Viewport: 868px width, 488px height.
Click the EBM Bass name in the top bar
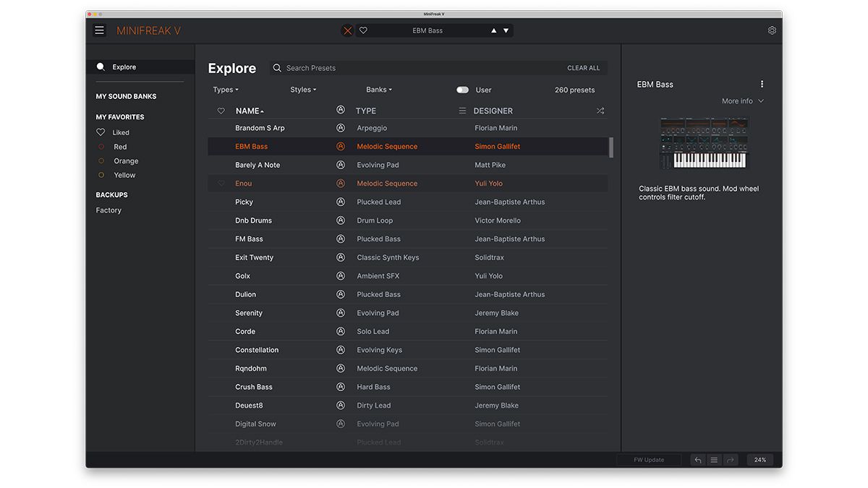tap(427, 30)
